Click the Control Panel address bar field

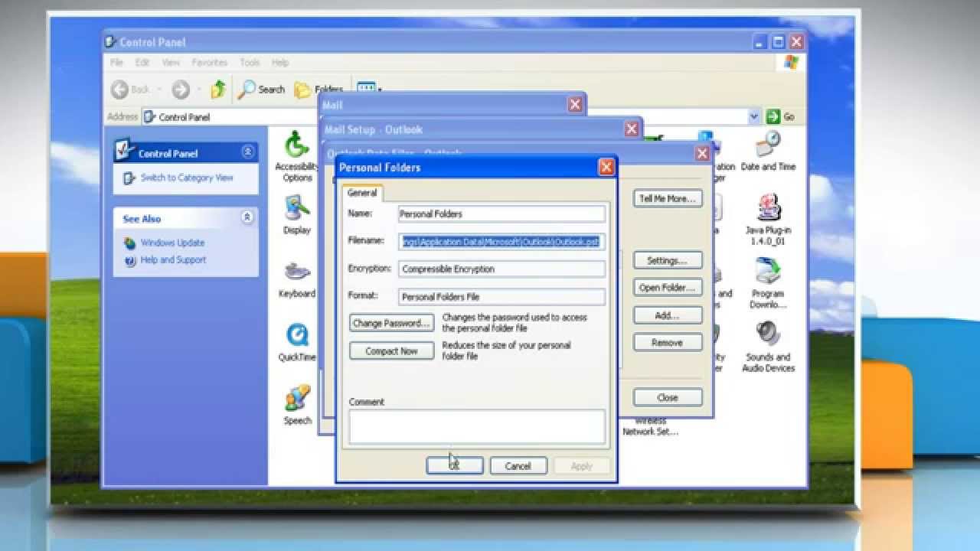pyautogui.click(x=450, y=116)
